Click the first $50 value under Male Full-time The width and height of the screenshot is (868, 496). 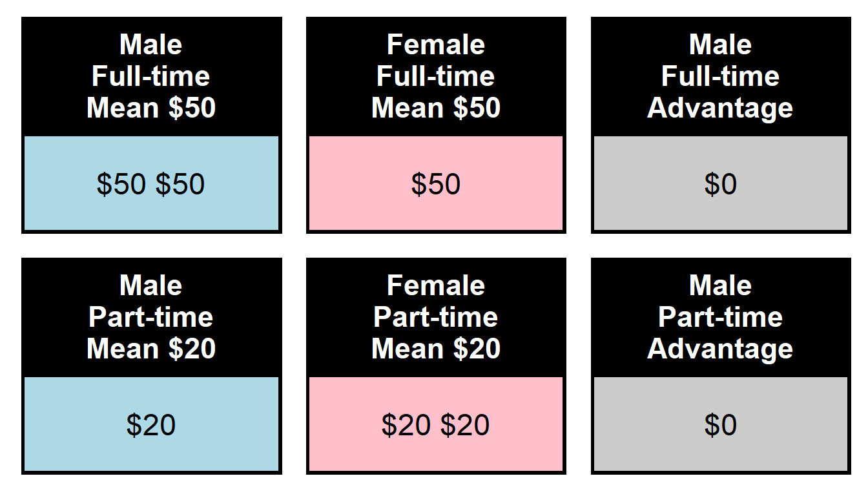(121, 184)
